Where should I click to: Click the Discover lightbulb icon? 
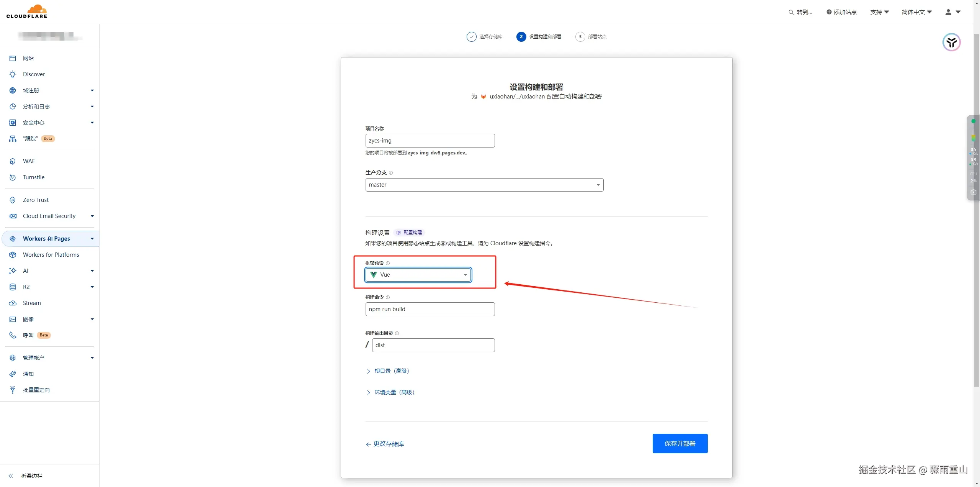point(13,74)
